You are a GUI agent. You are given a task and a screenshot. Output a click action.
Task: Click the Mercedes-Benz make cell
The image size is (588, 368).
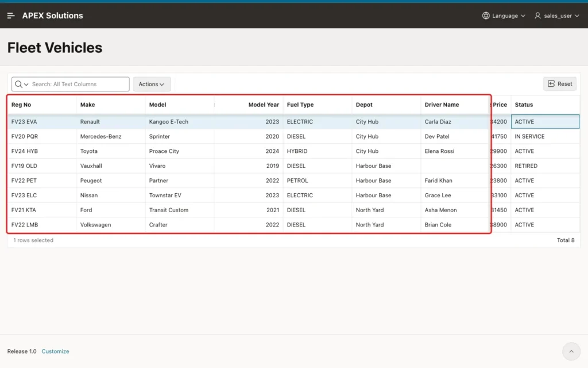point(111,136)
